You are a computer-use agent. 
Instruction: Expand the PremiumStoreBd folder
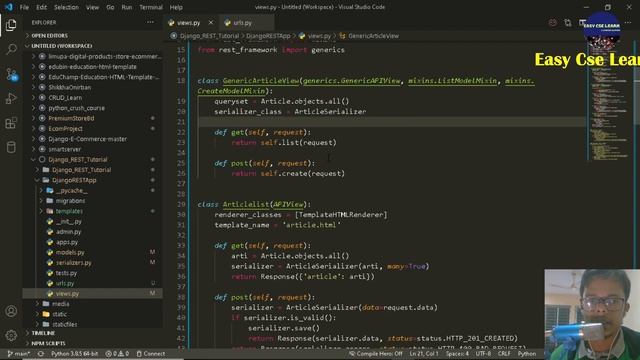[71, 118]
